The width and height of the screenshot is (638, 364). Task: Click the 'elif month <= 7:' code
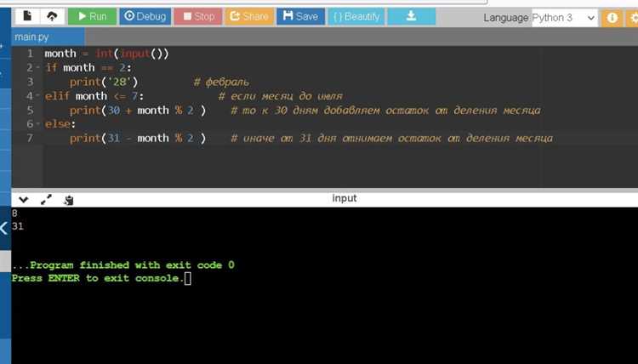[94, 96]
